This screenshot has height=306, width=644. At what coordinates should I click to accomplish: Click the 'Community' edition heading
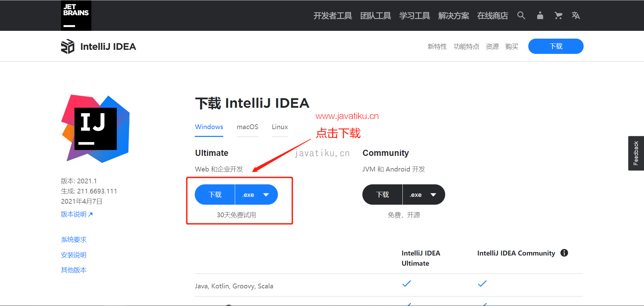click(x=386, y=153)
